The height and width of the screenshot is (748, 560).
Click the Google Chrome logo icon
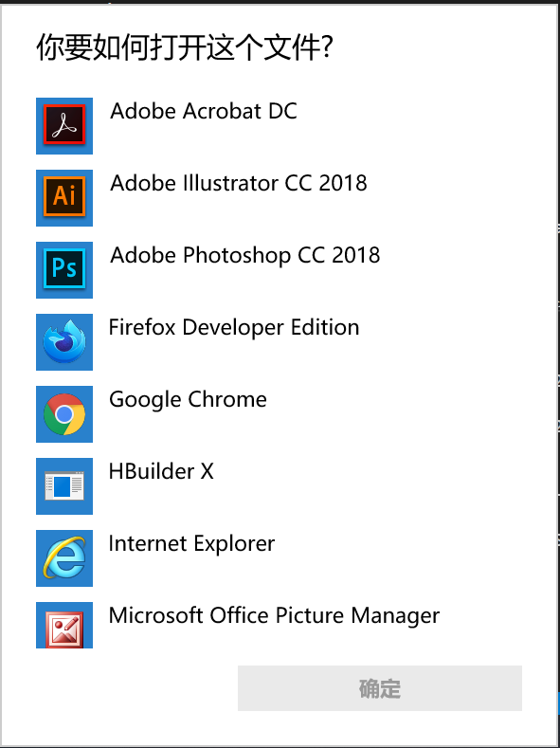pos(64,414)
